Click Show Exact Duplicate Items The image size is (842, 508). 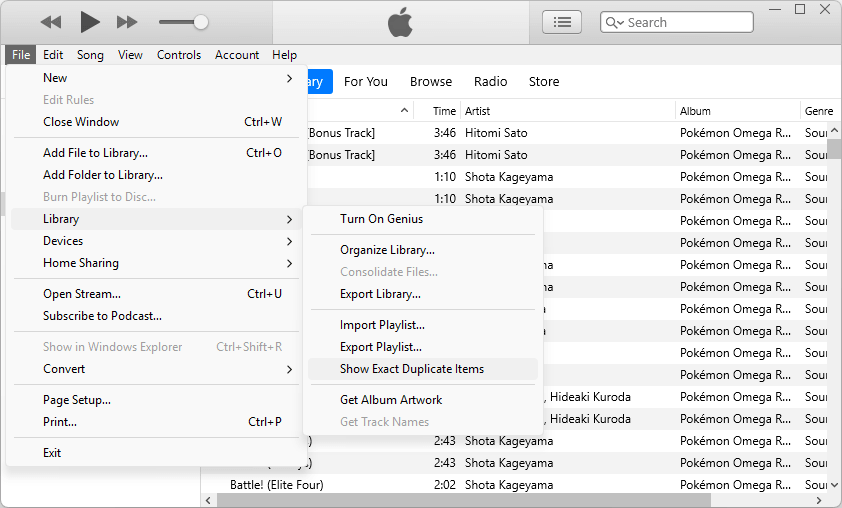click(423, 369)
